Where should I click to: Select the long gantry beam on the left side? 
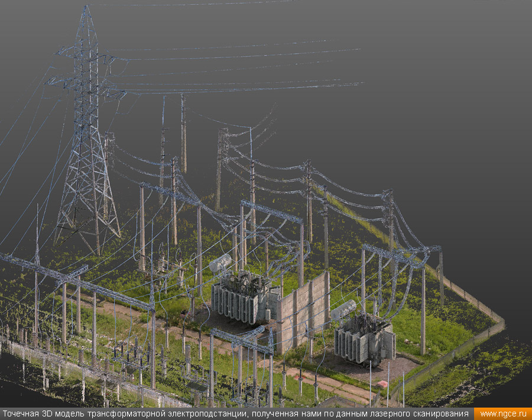[x=77, y=281]
